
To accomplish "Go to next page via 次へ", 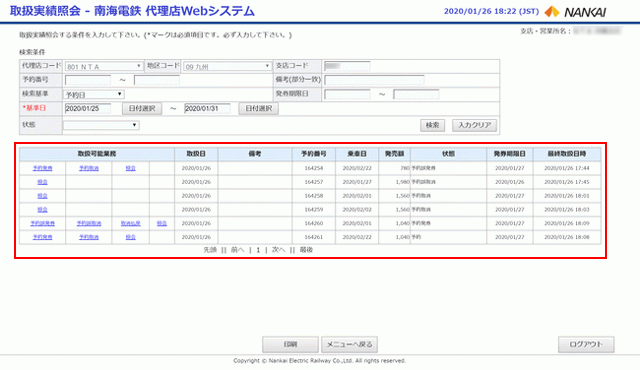I will [278, 250].
